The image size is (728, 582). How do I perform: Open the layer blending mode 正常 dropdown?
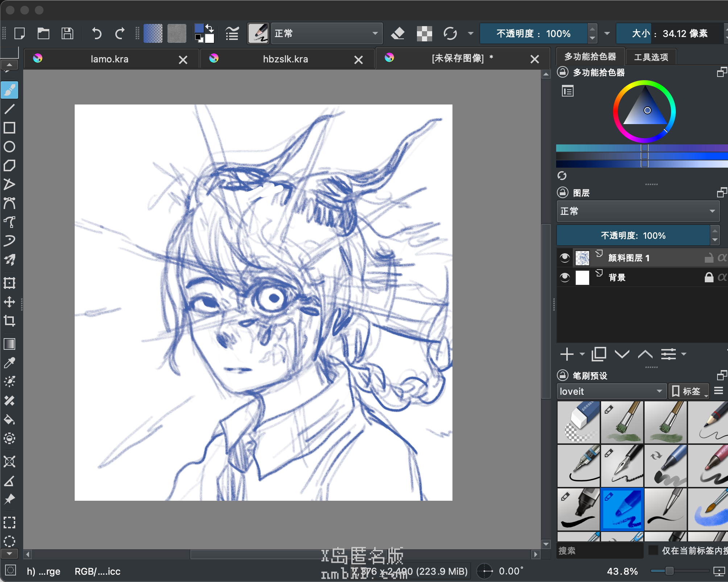pyautogui.click(x=638, y=211)
